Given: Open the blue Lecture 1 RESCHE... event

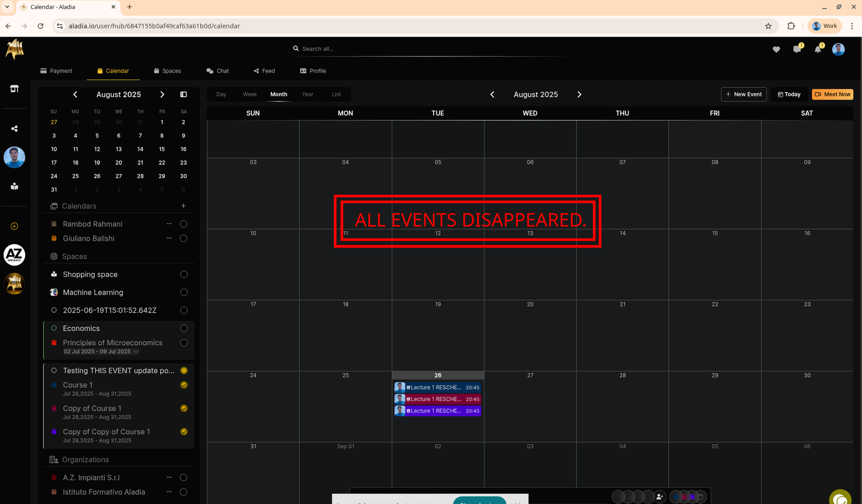Looking at the screenshot, I should coord(437,387).
